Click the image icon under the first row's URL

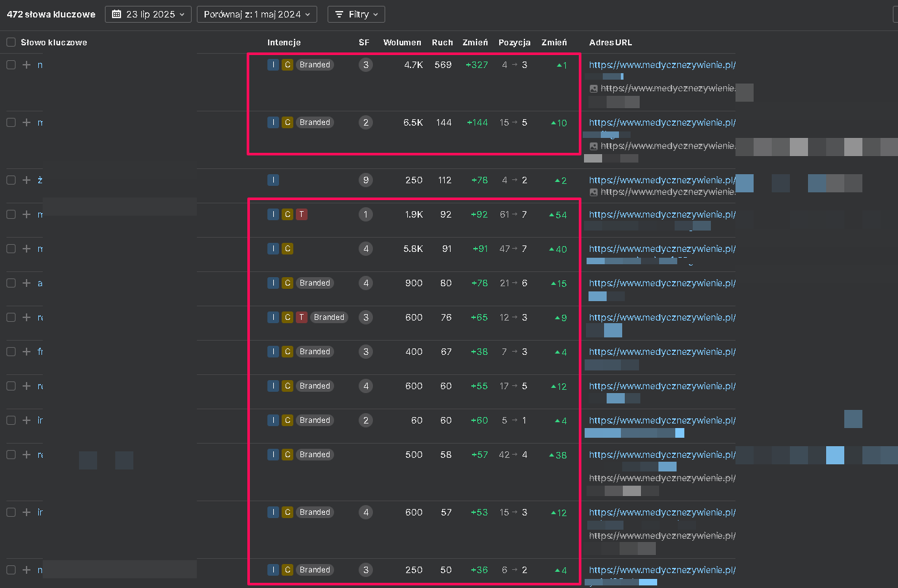(x=594, y=89)
